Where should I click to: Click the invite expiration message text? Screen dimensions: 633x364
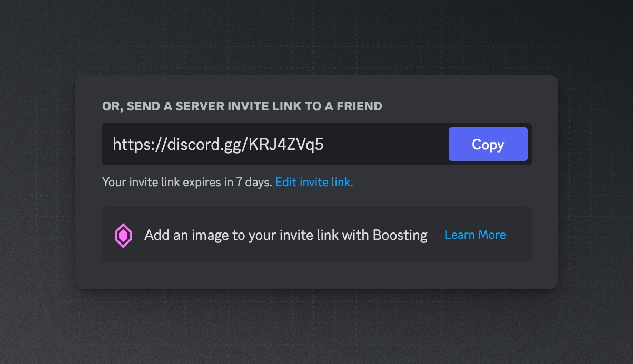pyautogui.click(x=187, y=182)
